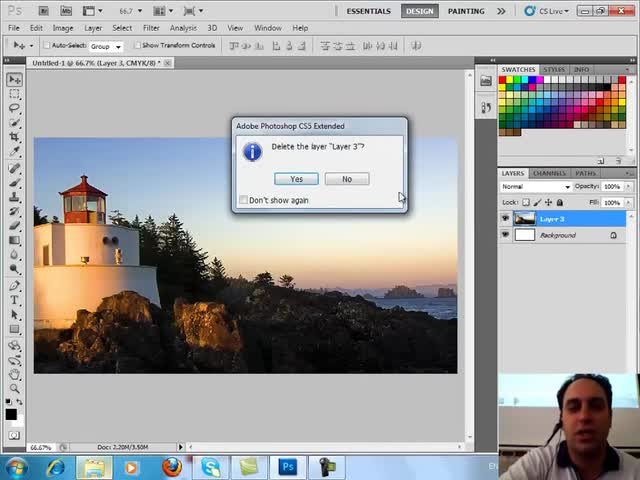
Task: Select the Hand tool
Action: [14, 374]
